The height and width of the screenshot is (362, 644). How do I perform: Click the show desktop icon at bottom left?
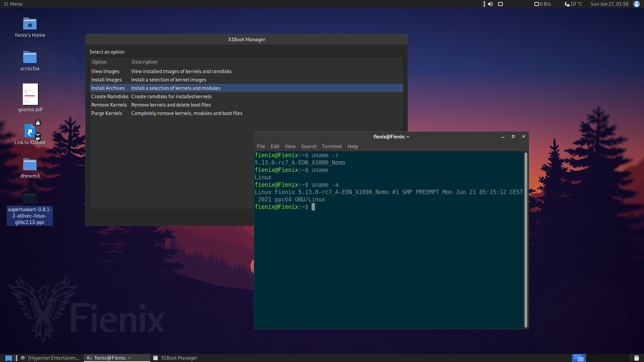[x=9, y=358]
